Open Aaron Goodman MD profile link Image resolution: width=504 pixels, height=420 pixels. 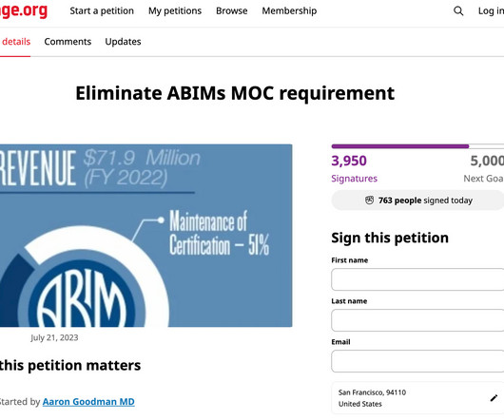(x=88, y=402)
